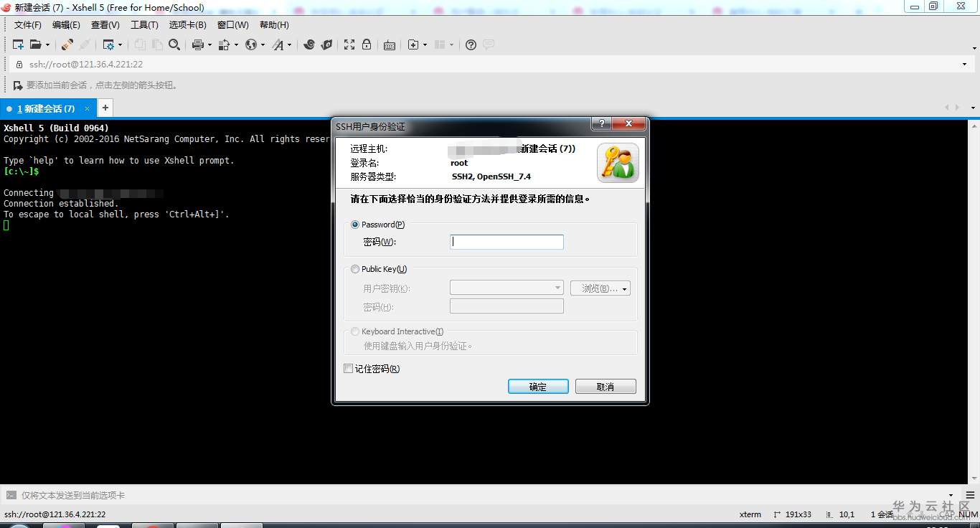Click the compose bar icon at bottom left
This screenshot has height=528, width=980.
[11, 495]
